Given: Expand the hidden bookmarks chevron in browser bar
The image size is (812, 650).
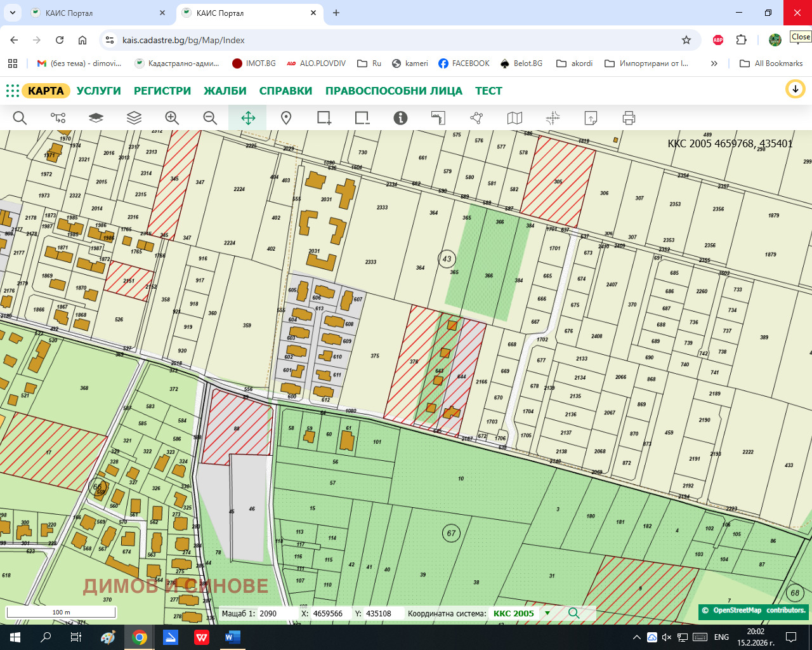Looking at the screenshot, I should pos(714,63).
